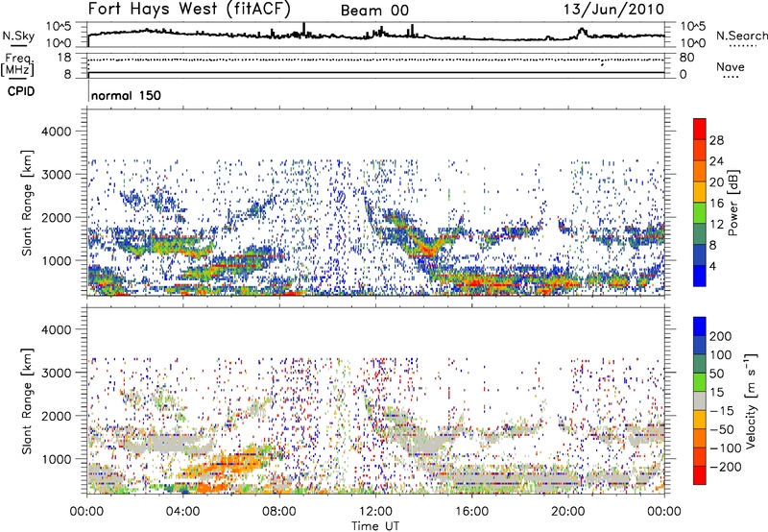768x532 pixels.
Task: Click the red top segment of Power colorbar
Action: click(x=700, y=129)
